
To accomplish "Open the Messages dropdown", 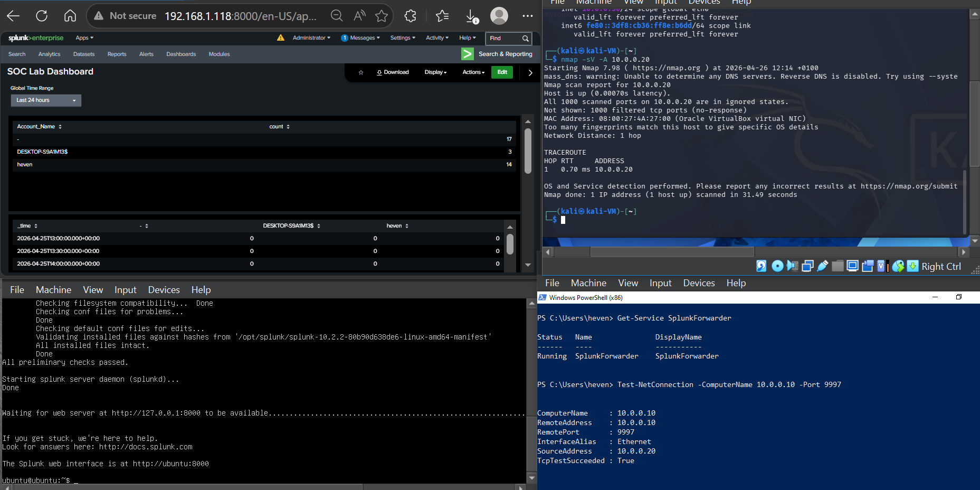I will click(360, 38).
